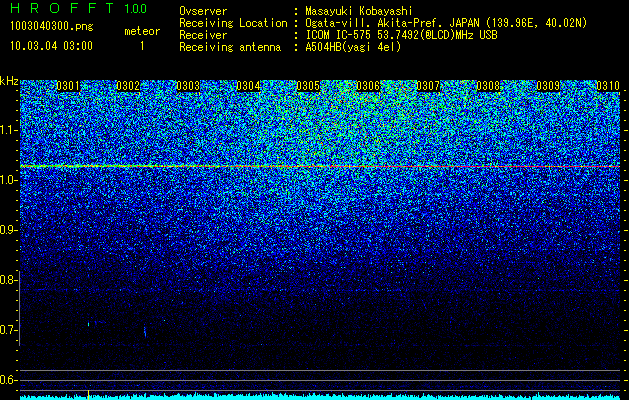Click the 0.9 kHz axis label
The width and height of the screenshot is (629, 400).
pos(9,230)
